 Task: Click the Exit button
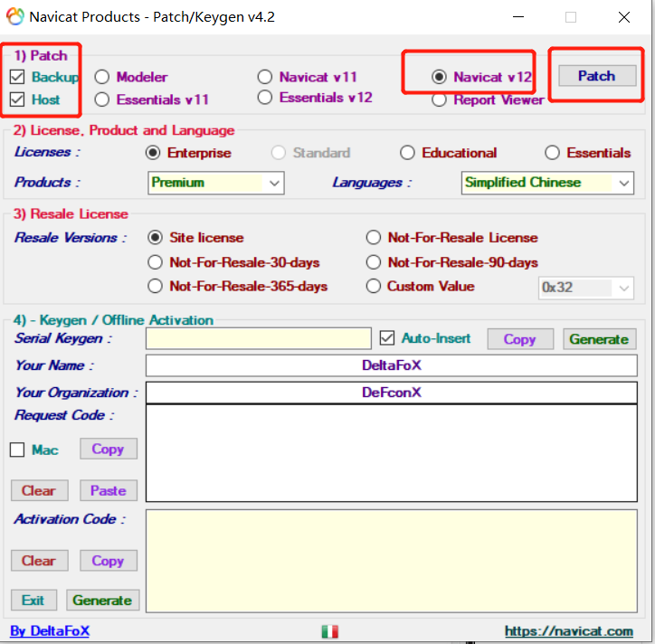click(x=33, y=601)
